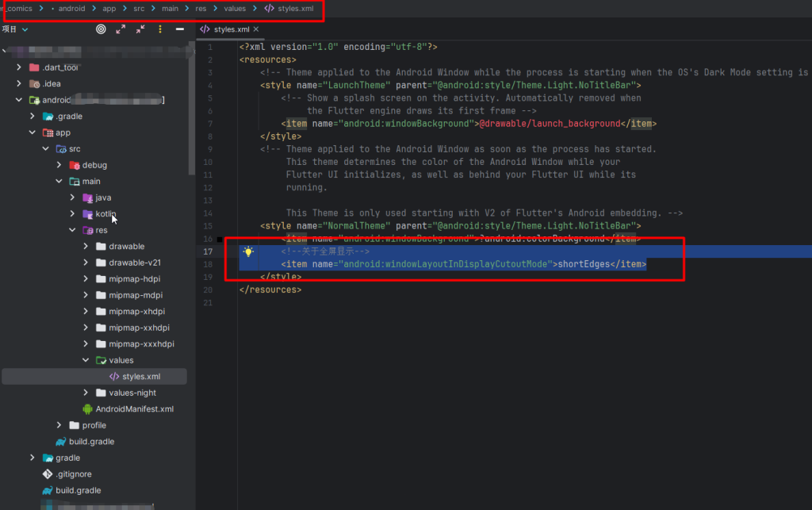This screenshot has height=510, width=812.
Task: Collapse the app folder in tree
Action: [x=33, y=133]
